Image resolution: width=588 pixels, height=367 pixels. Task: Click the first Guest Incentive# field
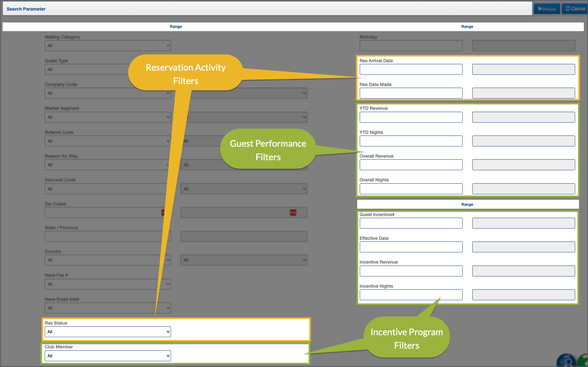[411, 223]
